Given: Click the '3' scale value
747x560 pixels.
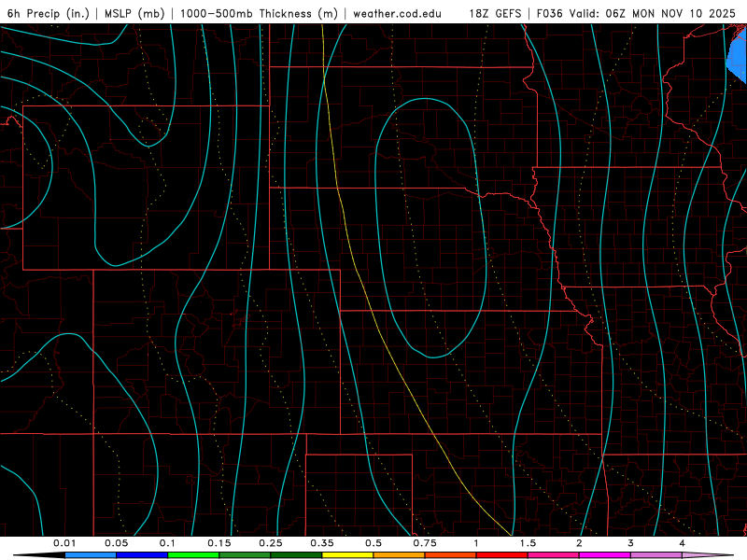Looking at the screenshot, I should (631, 543).
